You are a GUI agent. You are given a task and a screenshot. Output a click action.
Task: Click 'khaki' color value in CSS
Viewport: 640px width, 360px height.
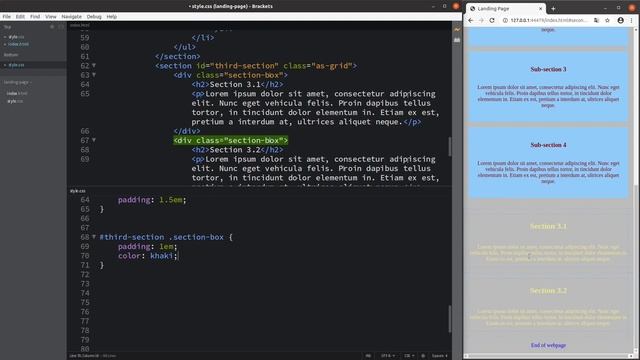point(161,256)
